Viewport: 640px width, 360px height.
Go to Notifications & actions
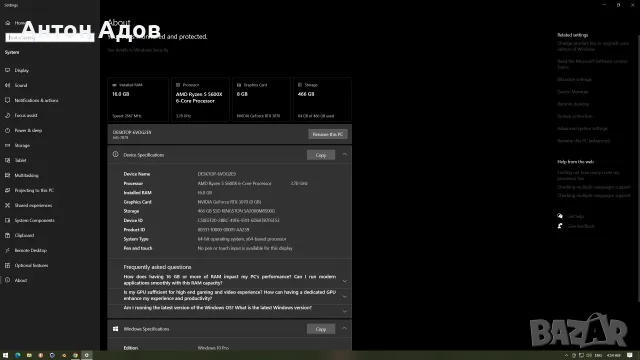pyautogui.click(x=36, y=100)
